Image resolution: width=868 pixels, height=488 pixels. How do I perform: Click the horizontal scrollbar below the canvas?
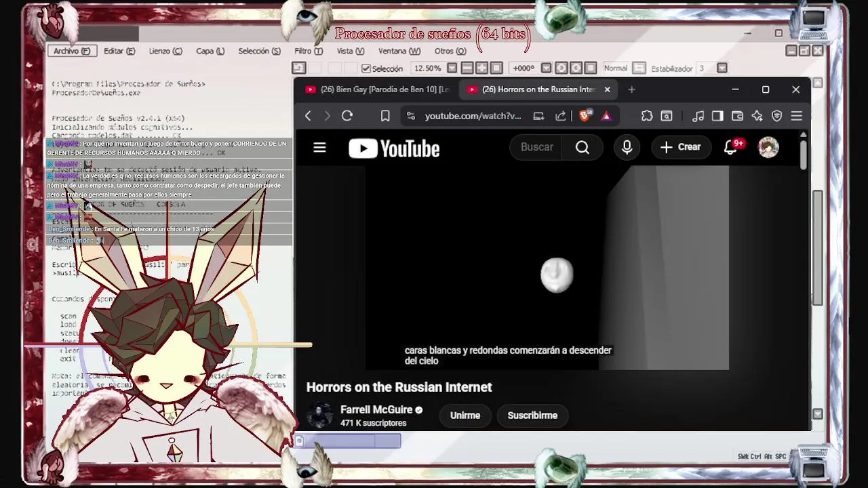[x=348, y=441]
